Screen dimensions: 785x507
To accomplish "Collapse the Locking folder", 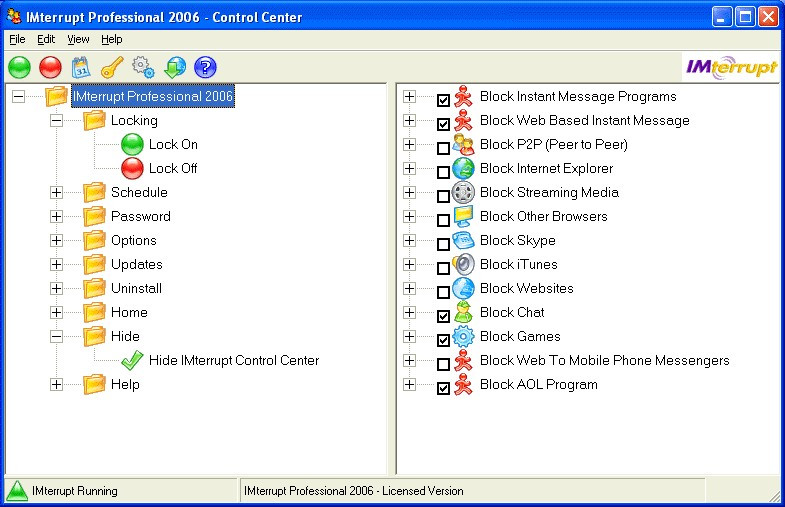I will point(57,120).
